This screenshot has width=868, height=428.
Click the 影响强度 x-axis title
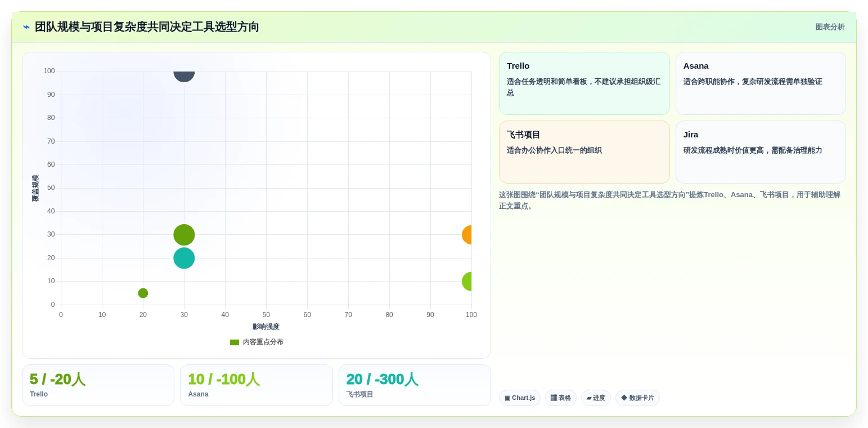point(266,327)
